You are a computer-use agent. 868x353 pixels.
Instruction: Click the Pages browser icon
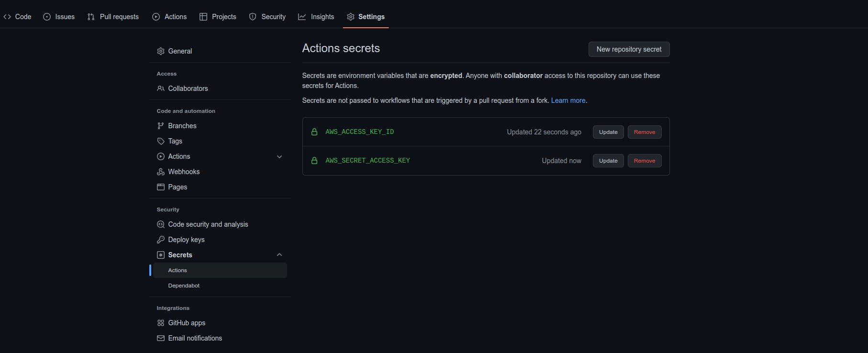click(161, 187)
